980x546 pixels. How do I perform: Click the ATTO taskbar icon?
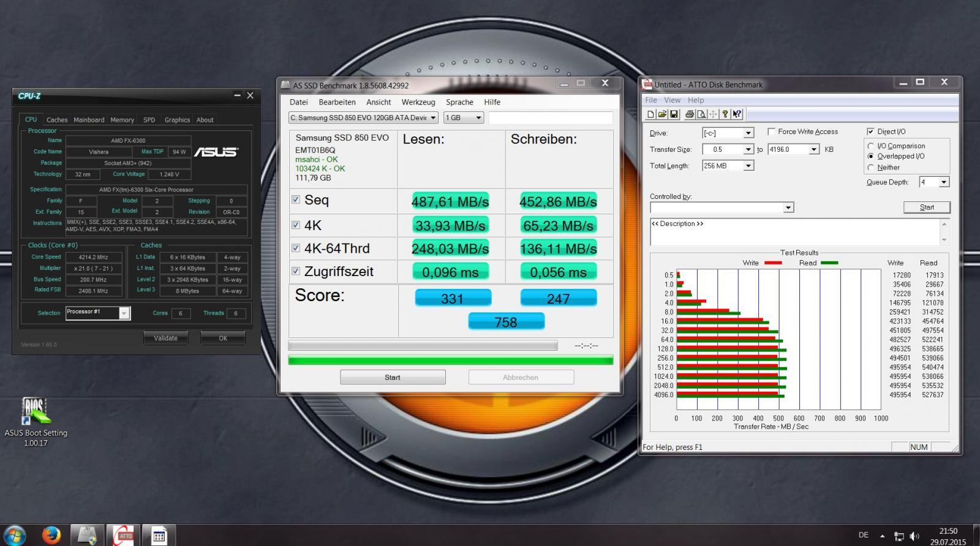tap(123, 535)
